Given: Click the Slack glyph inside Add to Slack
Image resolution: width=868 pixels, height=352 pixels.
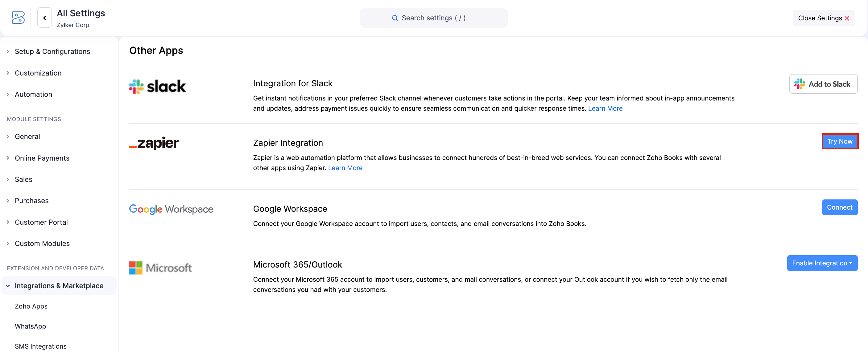Looking at the screenshot, I should pyautogui.click(x=800, y=84).
